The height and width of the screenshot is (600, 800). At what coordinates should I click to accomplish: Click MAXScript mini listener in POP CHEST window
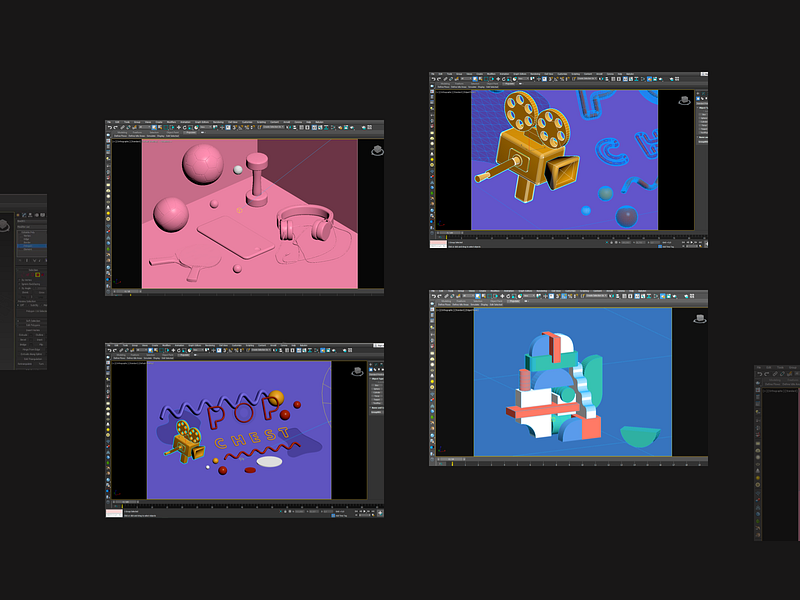pos(114,513)
